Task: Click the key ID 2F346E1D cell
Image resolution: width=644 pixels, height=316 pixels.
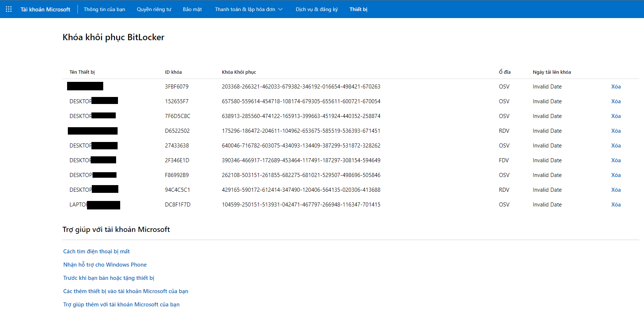Action: (x=177, y=160)
